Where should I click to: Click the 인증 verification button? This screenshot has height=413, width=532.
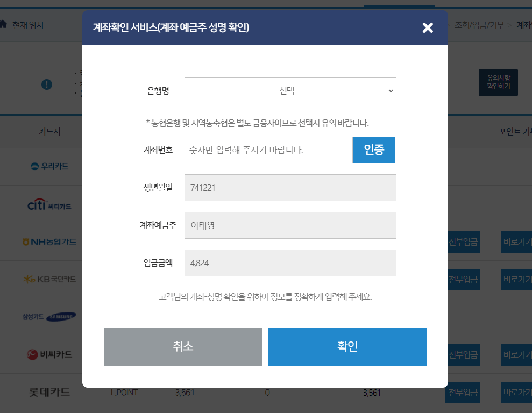pyautogui.click(x=373, y=150)
